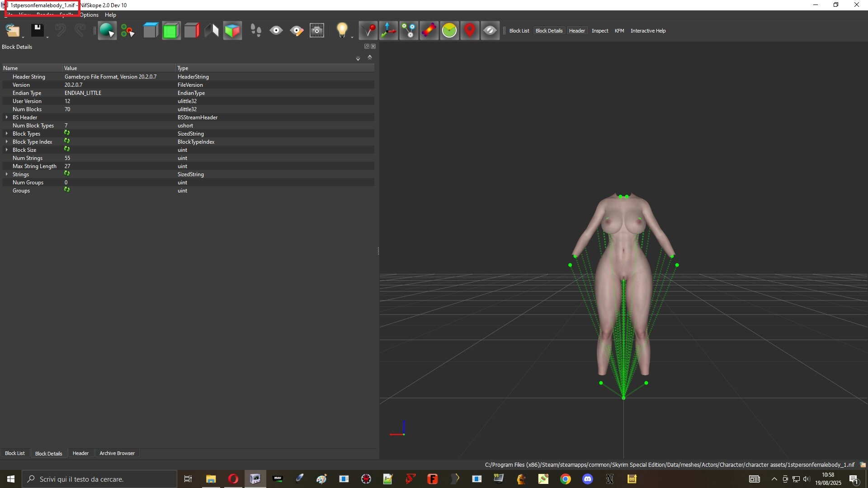Screen dimensions: 868x488
Task: Expand the Block Size row
Action: coord(6,150)
